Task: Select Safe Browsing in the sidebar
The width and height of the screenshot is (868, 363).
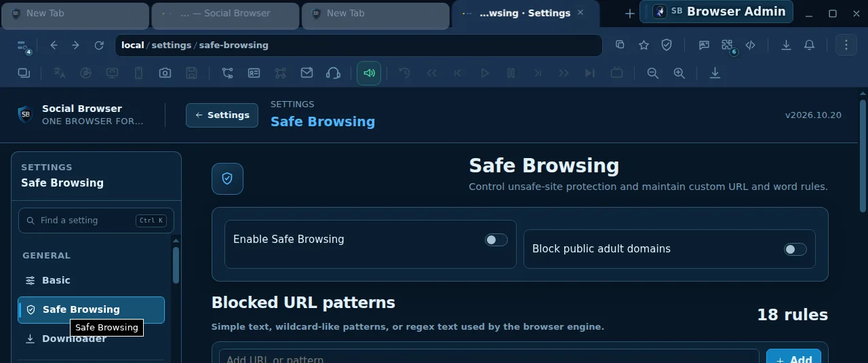Action: coord(91,309)
